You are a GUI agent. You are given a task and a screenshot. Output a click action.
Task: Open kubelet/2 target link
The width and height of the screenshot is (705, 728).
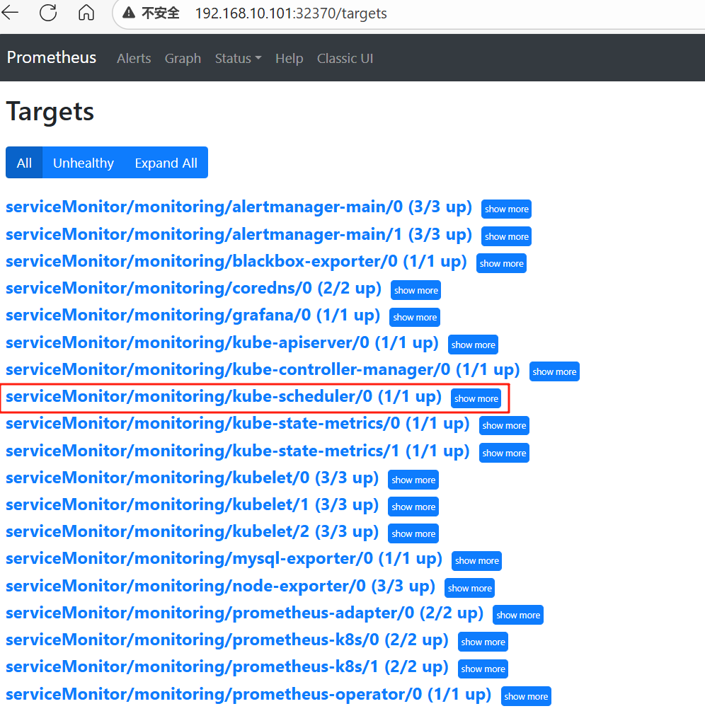[192, 531]
